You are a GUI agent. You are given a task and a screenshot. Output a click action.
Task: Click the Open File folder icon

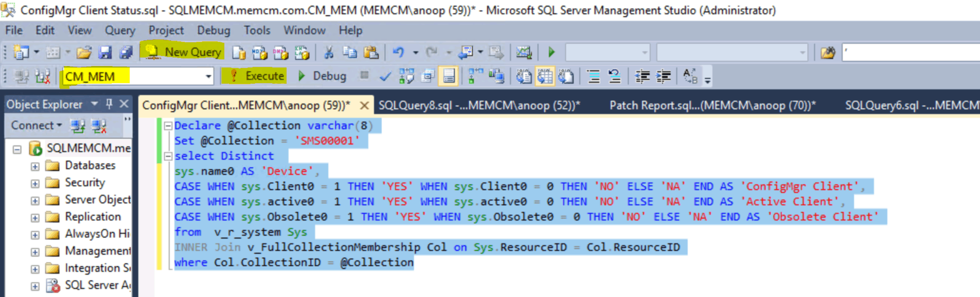84,52
